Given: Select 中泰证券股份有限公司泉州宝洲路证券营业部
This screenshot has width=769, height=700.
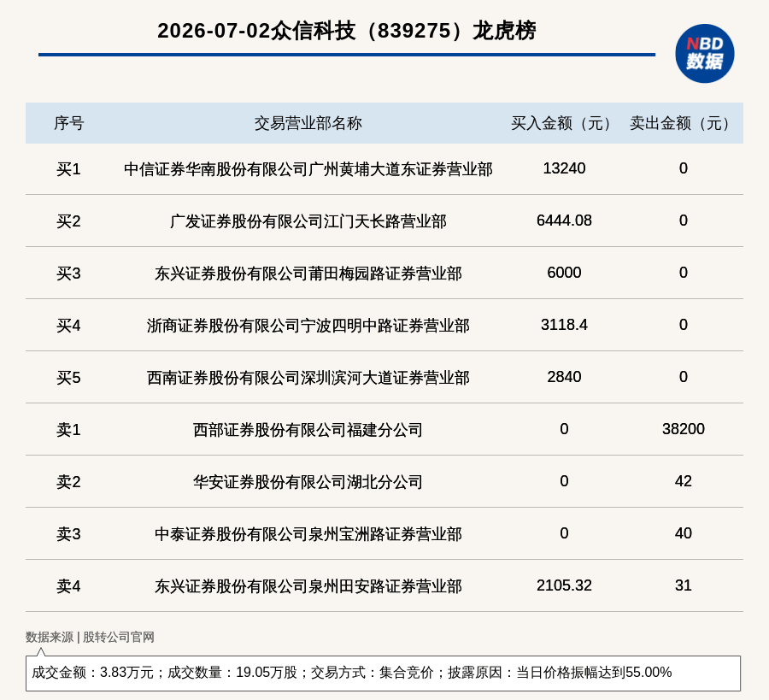Looking at the screenshot, I should click(308, 533).
